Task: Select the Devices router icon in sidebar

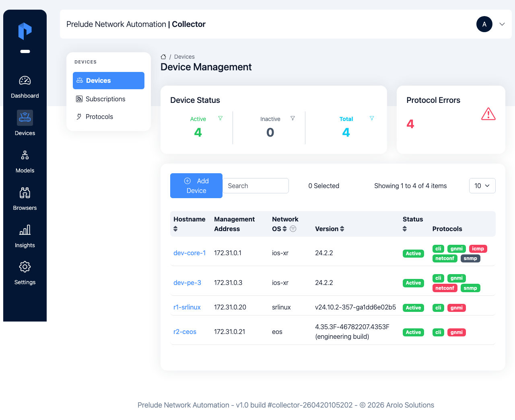Action: tap(25, 118)
